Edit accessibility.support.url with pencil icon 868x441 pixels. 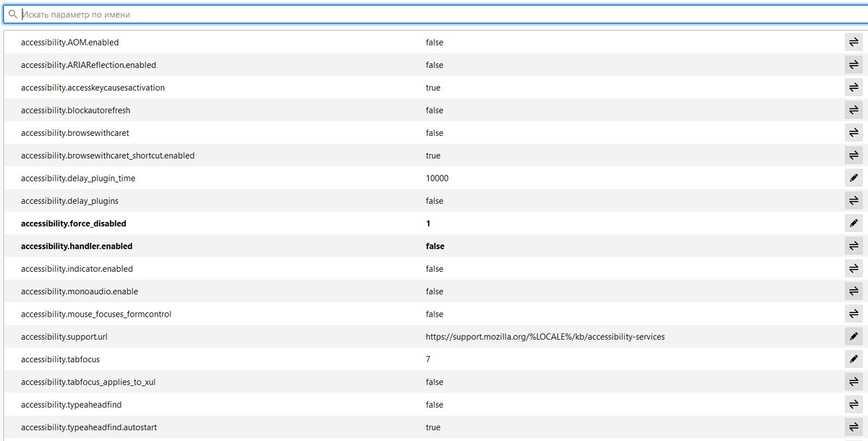854,337
